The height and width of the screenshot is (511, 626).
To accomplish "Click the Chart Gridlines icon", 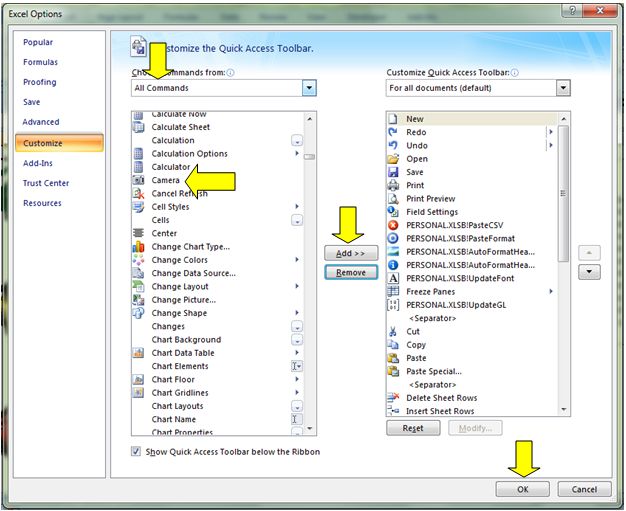I will [x=139, y=392].
